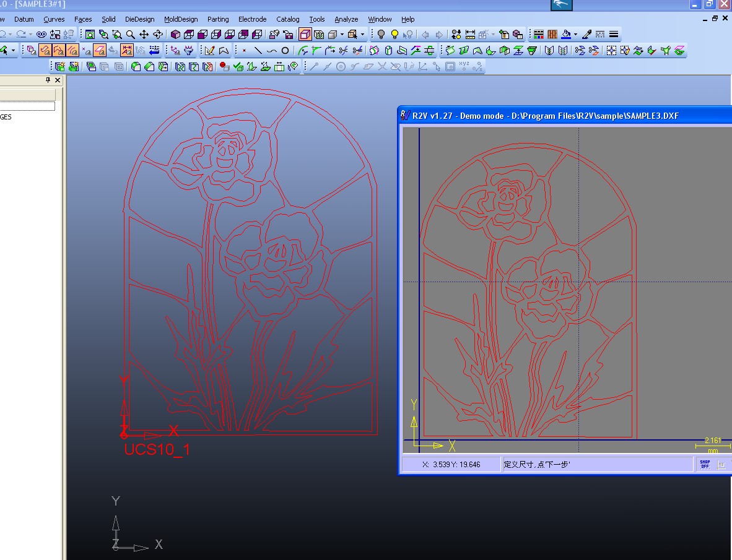732x560 pixels.
Task: Open the Curves menu
Action: [54, 19]
